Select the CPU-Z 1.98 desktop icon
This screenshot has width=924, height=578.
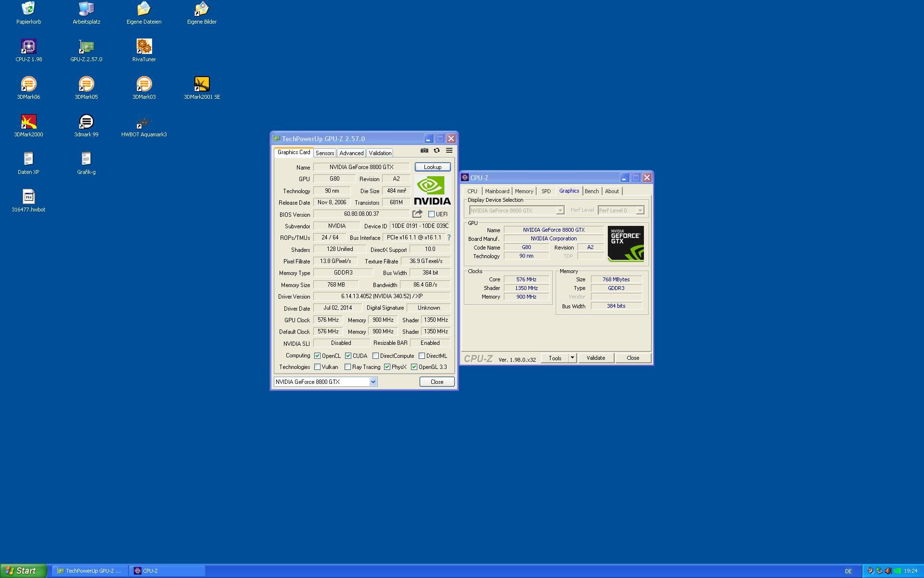pos(28,47)
